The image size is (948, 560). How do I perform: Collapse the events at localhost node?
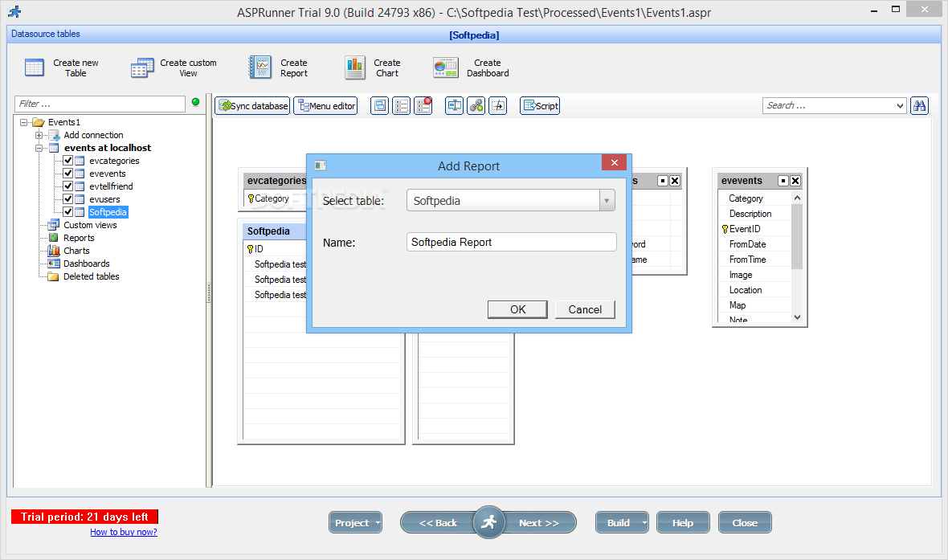click(x=39, y=148)
